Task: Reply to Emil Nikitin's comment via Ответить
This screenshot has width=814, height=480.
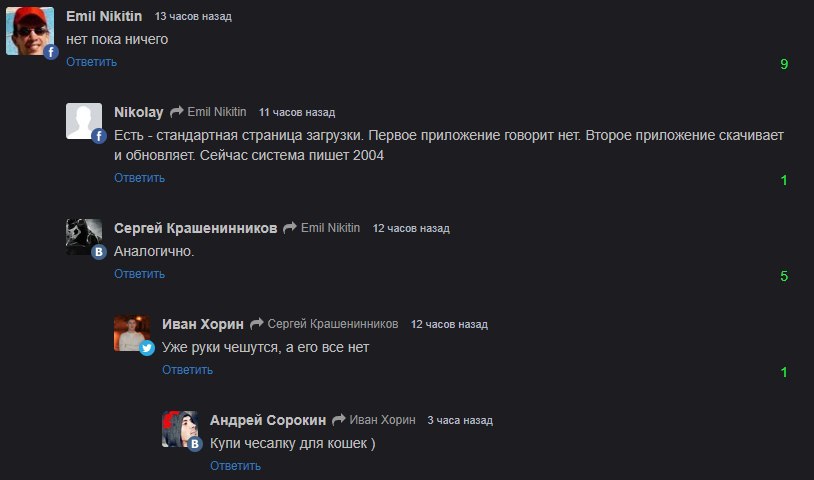Action: [x=91, y=62]
